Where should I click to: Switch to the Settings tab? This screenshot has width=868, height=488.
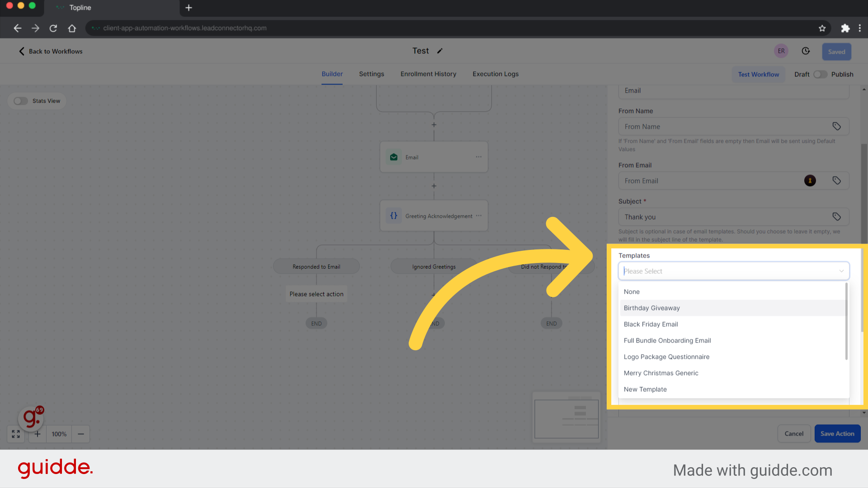tap(372, 74)
